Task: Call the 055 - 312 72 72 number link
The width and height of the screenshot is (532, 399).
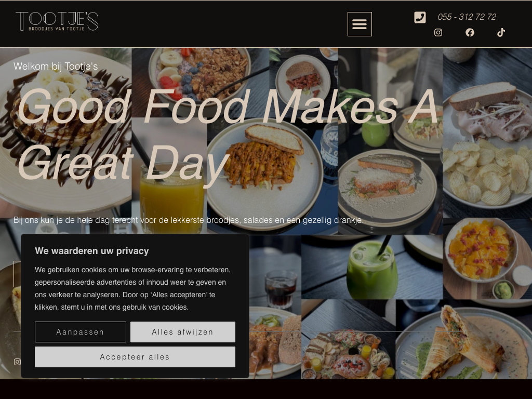Action: point(467,17)
